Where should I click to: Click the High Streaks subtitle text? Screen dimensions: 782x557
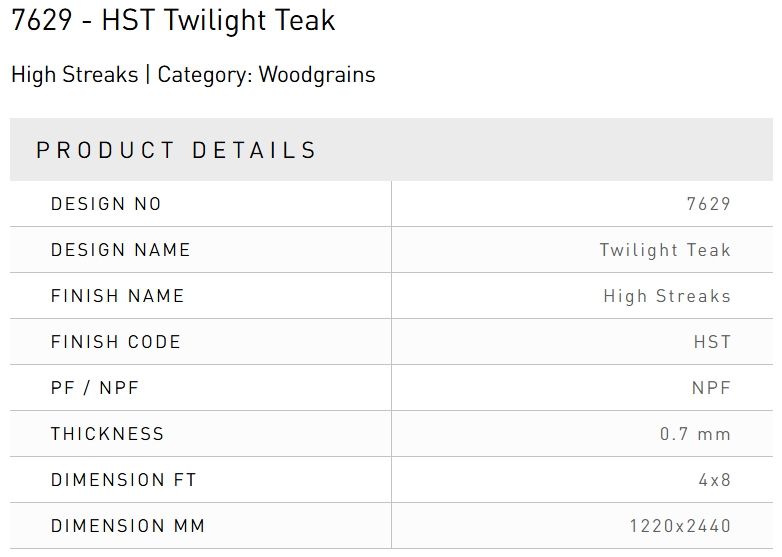(75, 75)
